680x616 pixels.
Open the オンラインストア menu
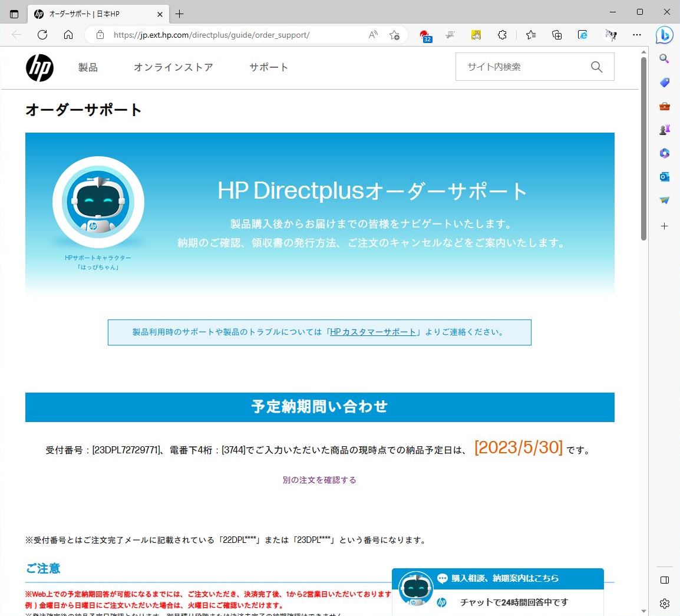point(173,67)
